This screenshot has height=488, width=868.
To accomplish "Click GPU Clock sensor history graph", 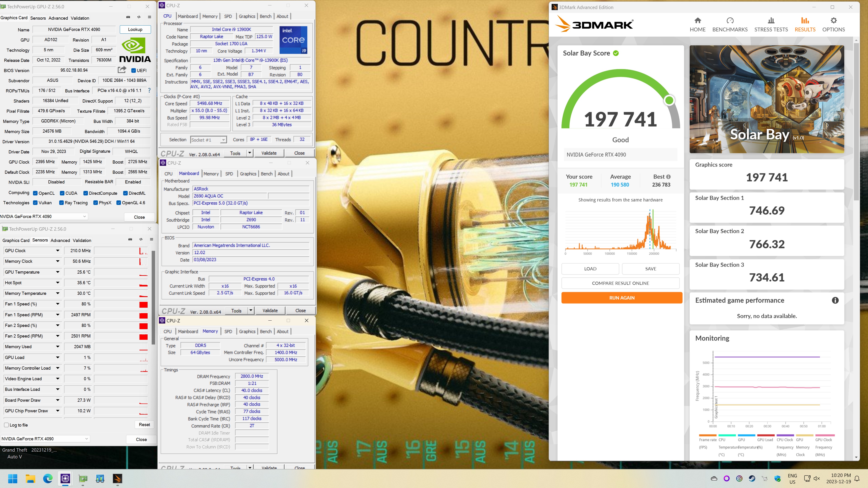I will 121,251.
